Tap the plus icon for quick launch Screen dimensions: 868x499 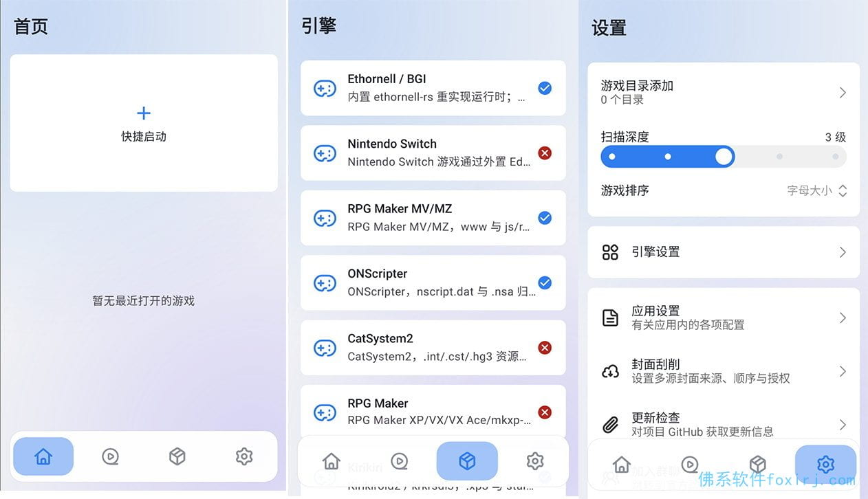144,113
